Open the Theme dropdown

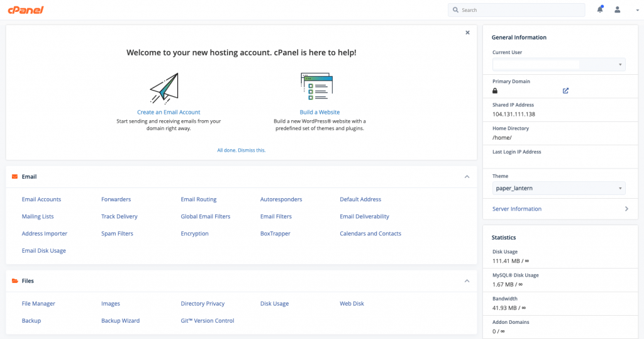point(558,188)
